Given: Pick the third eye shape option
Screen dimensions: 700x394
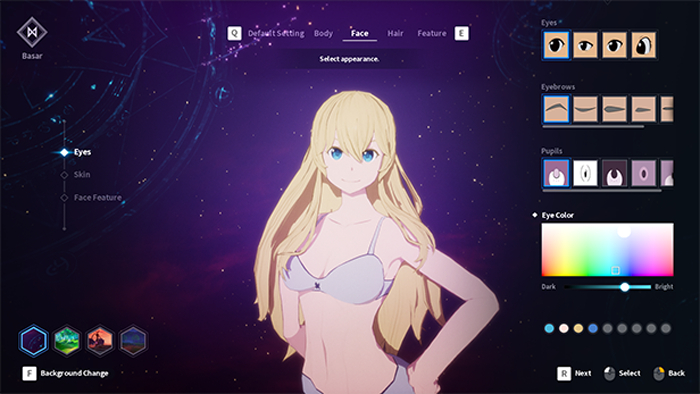Looking at the screenshot, I should pos(614,45).
